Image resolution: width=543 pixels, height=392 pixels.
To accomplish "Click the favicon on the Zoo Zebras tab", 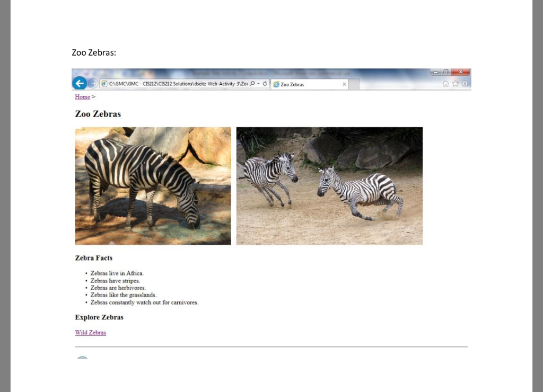I will click(276, 84).
